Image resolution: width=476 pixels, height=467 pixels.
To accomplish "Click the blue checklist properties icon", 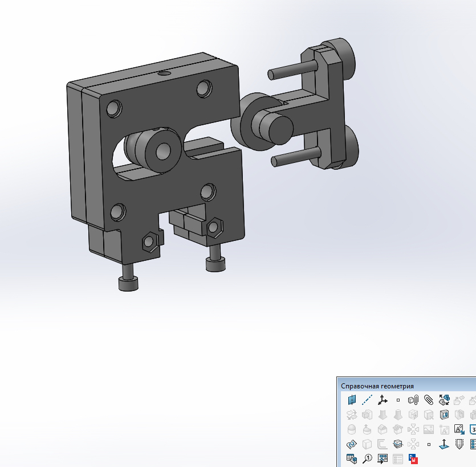I will pos(474,443).
